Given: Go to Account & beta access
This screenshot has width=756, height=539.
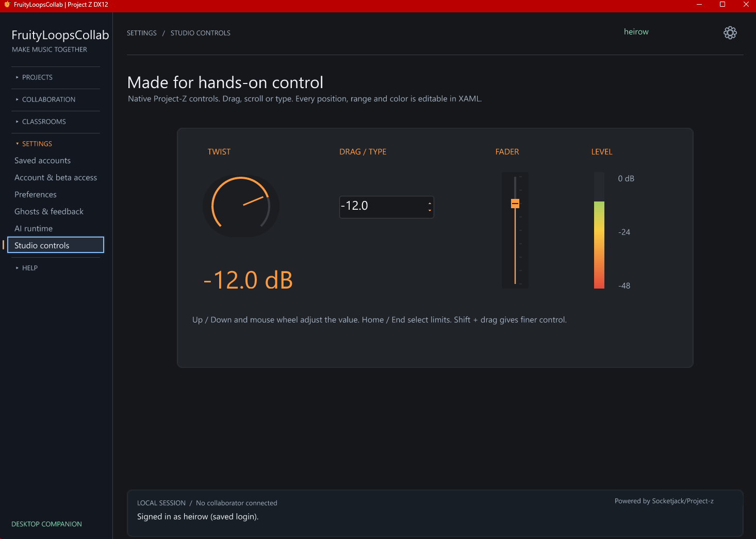Looking at the screenshot, I should point(56,178).
